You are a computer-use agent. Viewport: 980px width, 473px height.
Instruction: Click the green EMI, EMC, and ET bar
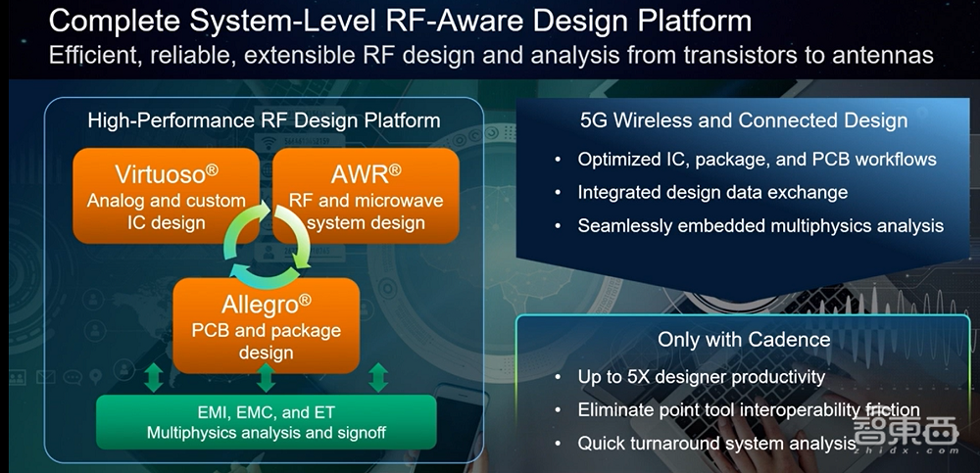[x=267, y=420]
